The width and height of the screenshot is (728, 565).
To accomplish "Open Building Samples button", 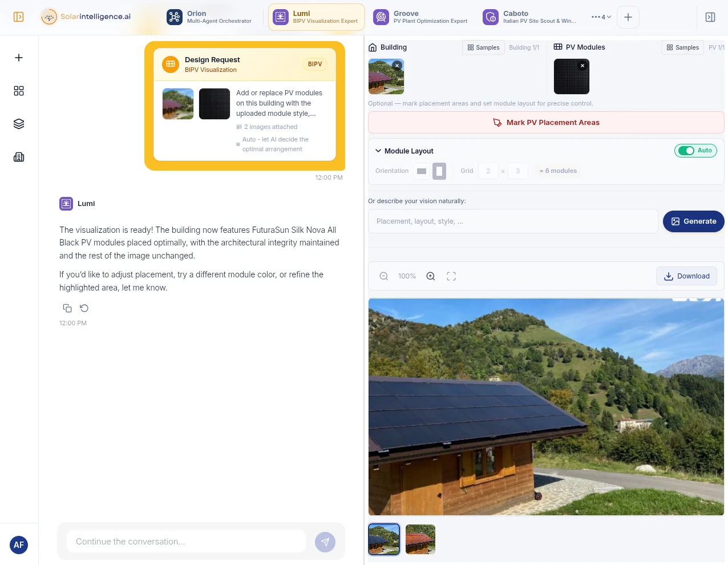I will 483,47.
